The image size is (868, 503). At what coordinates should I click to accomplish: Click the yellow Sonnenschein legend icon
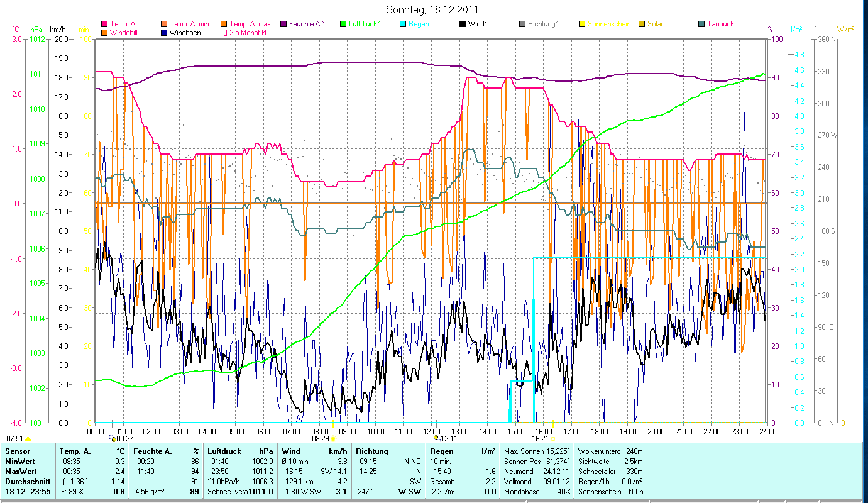click(583, 24)
